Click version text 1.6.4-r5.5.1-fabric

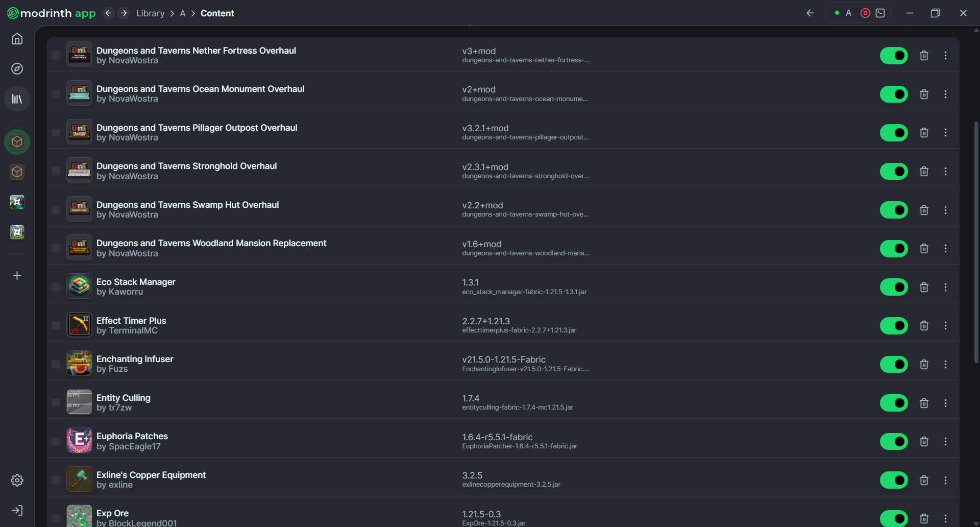[x=497, y=437]
